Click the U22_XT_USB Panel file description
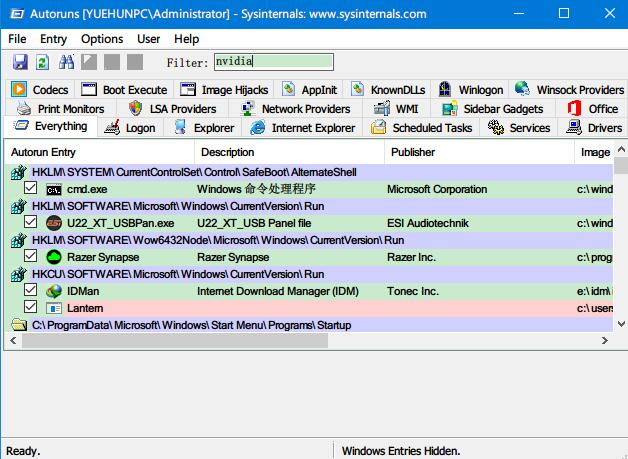The width and height of the screenshot is (628, 459). click(x=254, y=223)
